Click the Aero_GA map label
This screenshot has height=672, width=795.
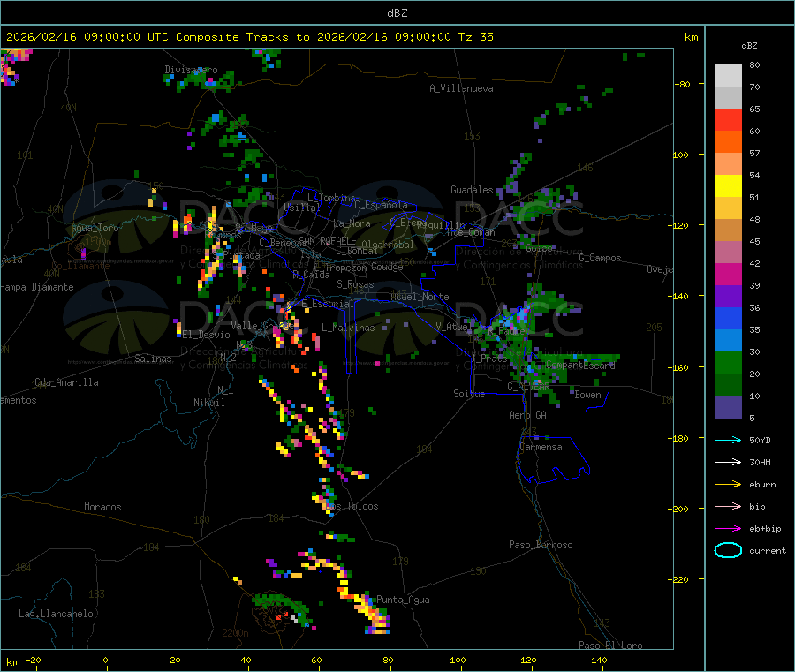pyautogui.click(x=528, y=415)
